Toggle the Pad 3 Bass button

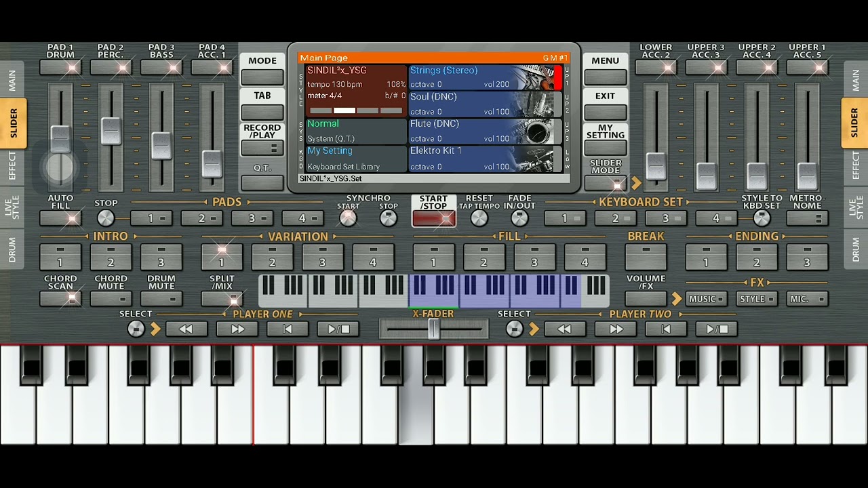point(161,67)
